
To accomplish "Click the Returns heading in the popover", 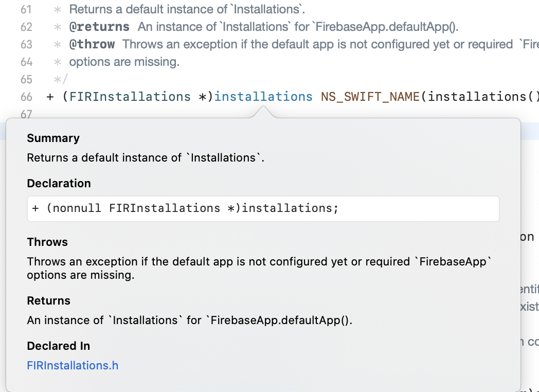I will pos(48,301).
